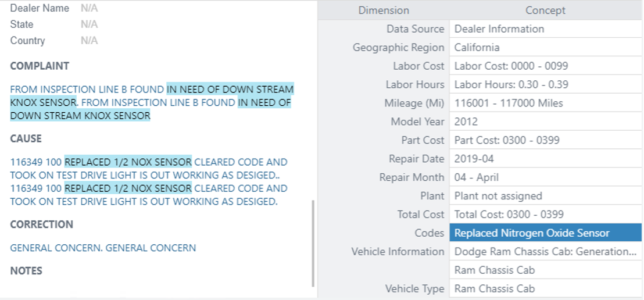Select the Total Cost: 0300 - 0399 cell
This screenshot has width=644, height=300.
545,215
